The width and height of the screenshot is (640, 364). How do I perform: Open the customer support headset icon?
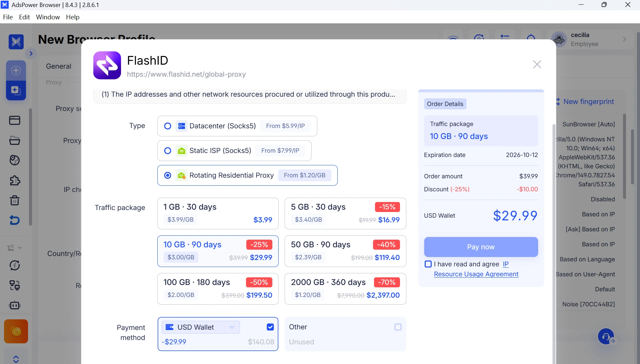point(606,337)
